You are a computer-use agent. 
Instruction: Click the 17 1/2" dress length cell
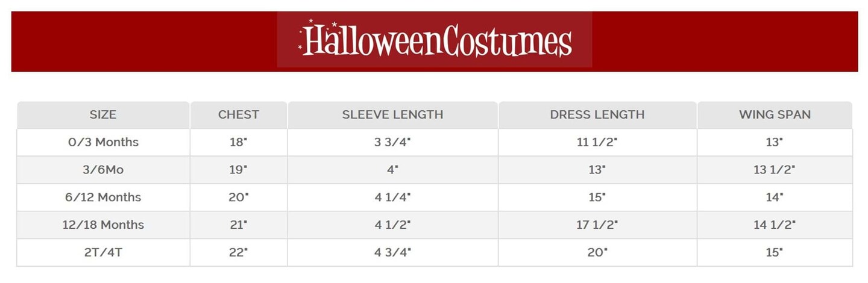[x=597, y=225]
